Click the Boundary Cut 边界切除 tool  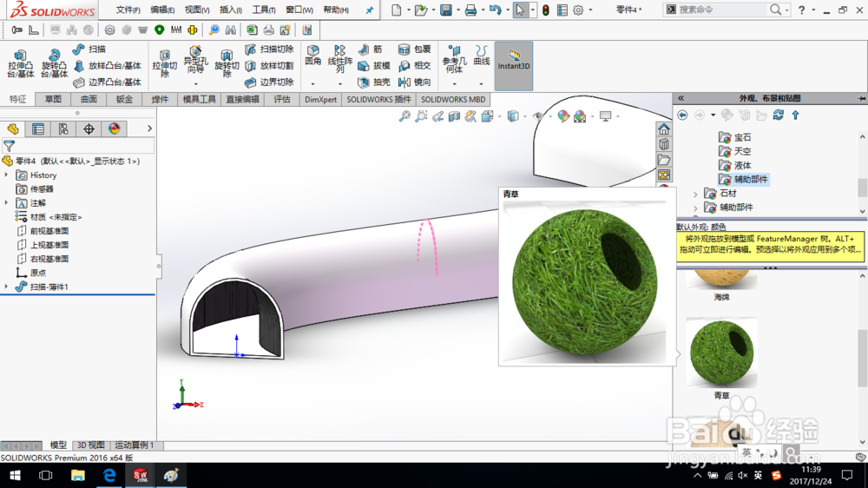[x=269, y=82]
